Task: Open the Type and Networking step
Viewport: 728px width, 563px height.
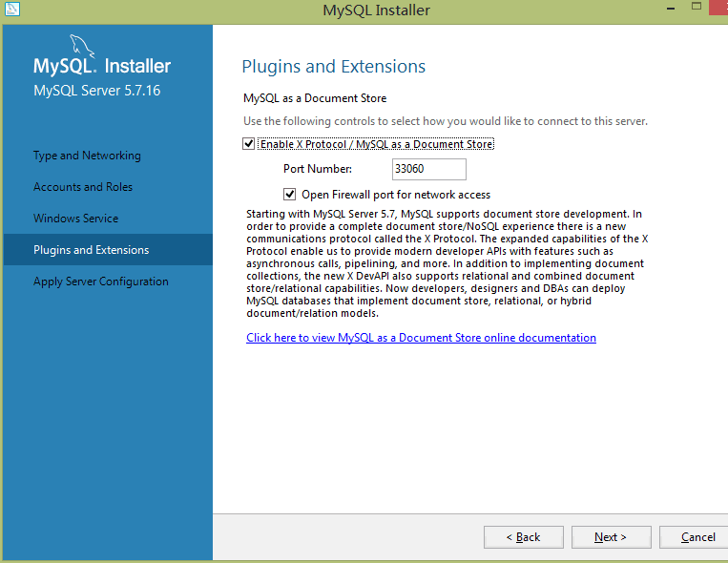Action: (x=87, y=156)
